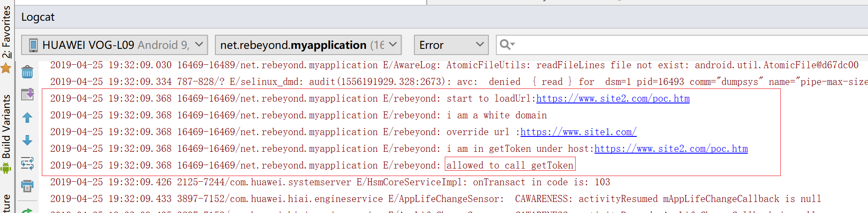The image size is (868, 213).
Task: Open loadUrl link www.site2.com/poc.htm
Action: click(x=613, y=99)
